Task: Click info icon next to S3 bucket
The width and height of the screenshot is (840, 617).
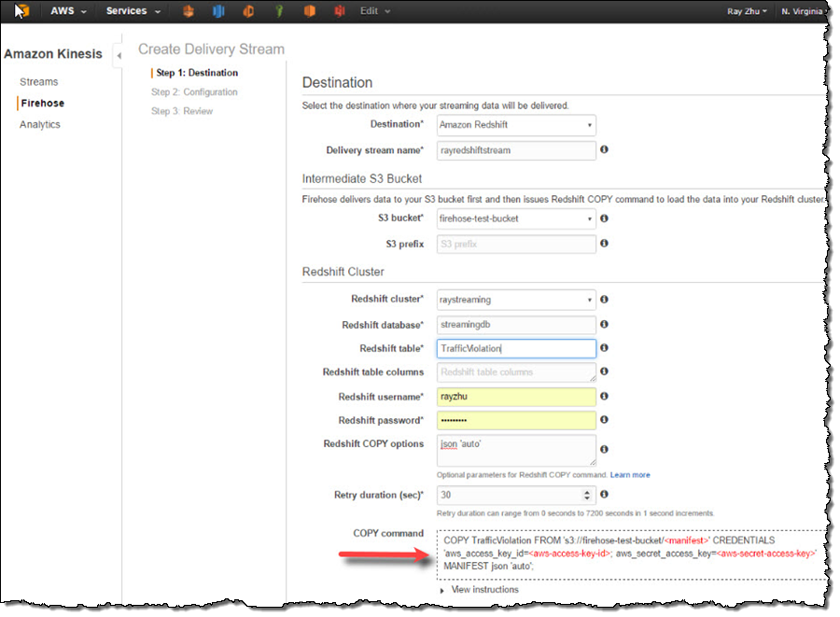Action: (604, 218)
